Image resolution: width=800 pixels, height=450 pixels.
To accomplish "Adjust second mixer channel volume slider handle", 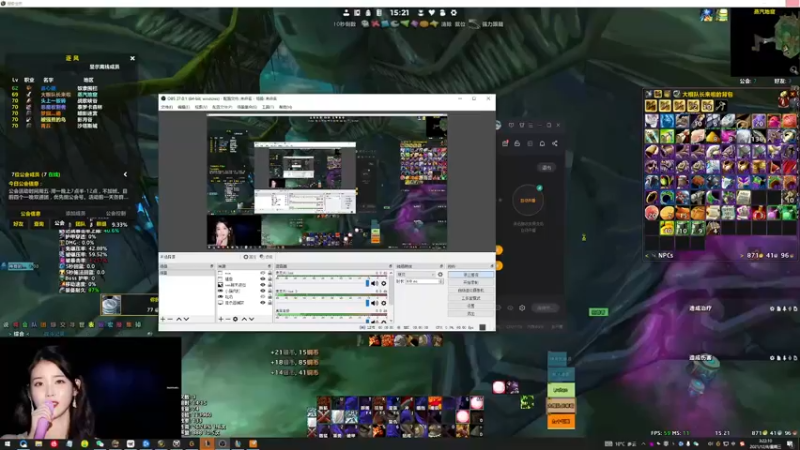I will tap(367, 303).
